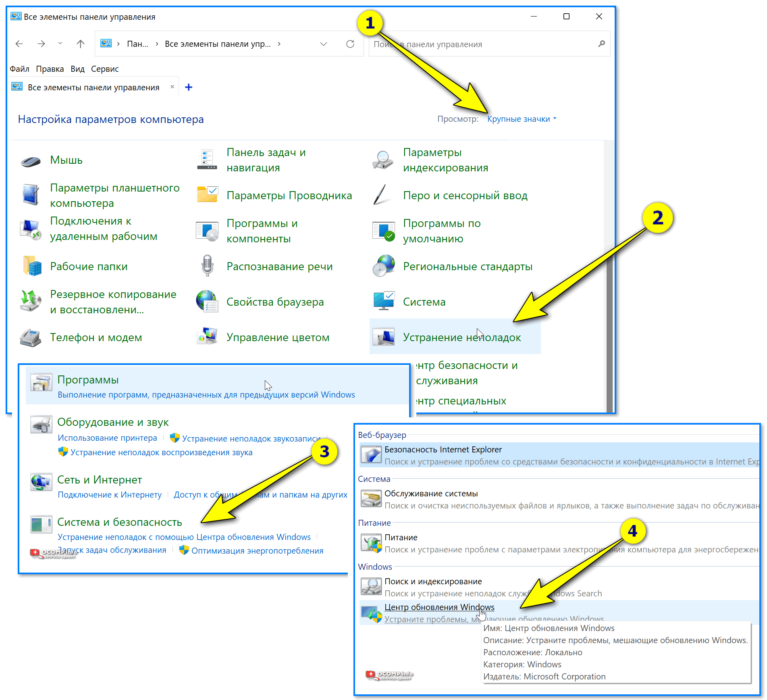Open Подключение к Интернету link

tap(110, 495)
